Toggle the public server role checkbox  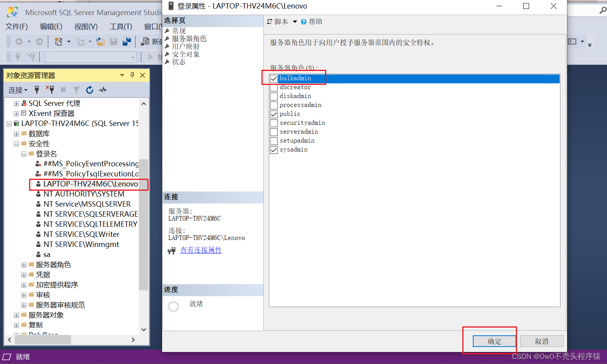click(274, 114)
